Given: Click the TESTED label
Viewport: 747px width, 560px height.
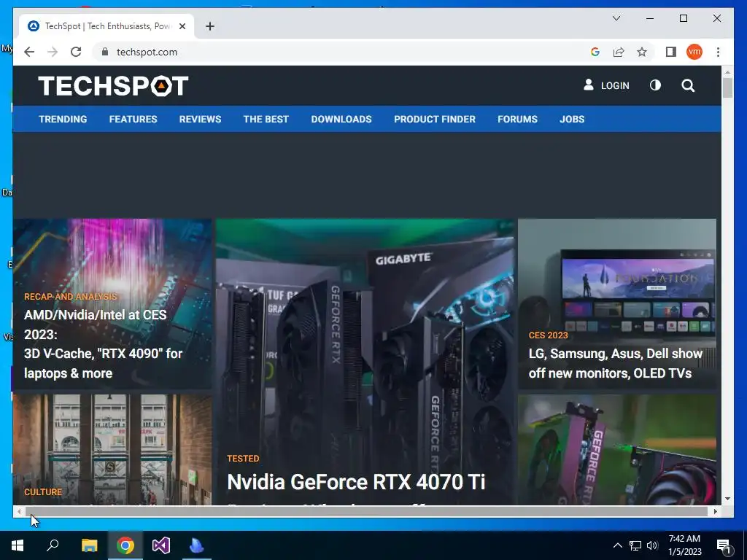Looking at the screenshot, I should pyautogui.click(x=243, y=459).
